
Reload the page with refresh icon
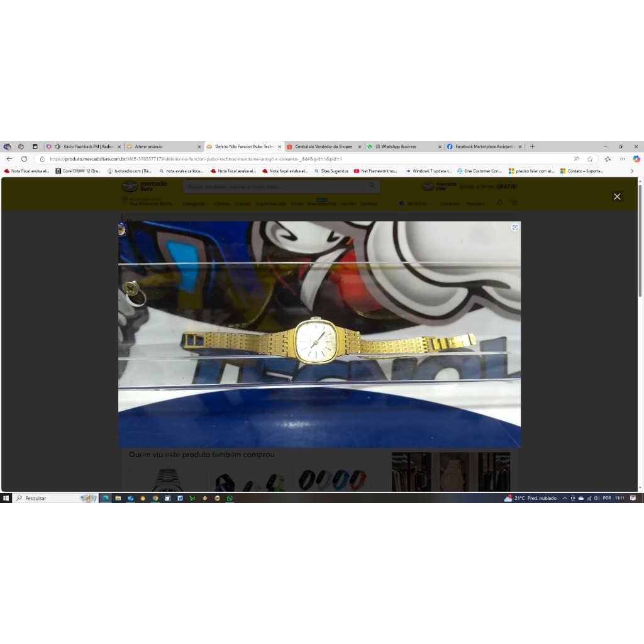tap(25, 159)
